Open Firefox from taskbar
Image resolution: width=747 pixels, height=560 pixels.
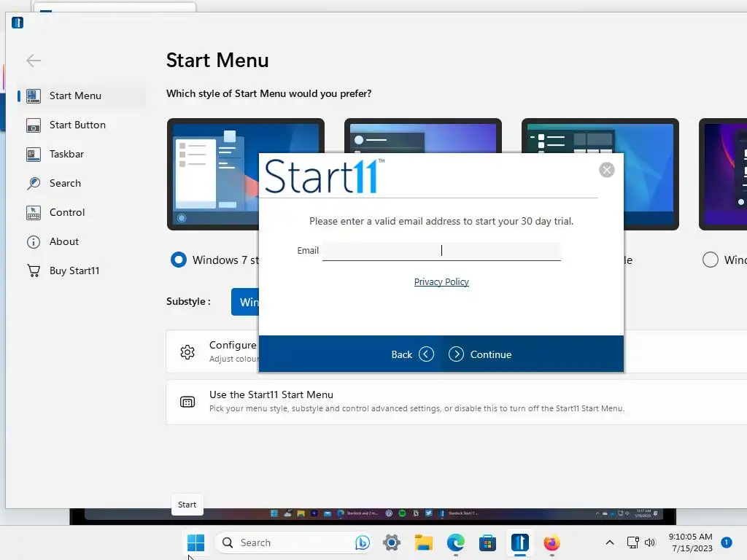(x=551, y=542)
